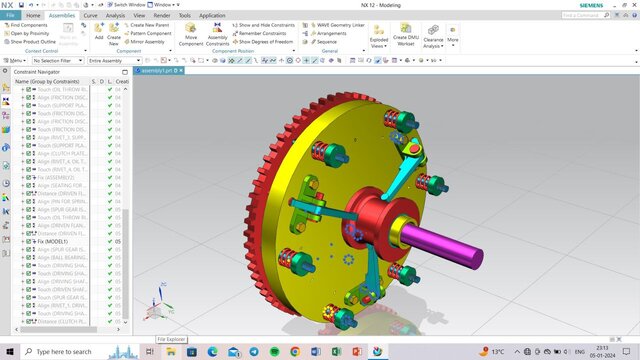Select Mirror Assembly tool
This screenshot has height=360, width=640.
pyautogui.click(x=144, y=42)
